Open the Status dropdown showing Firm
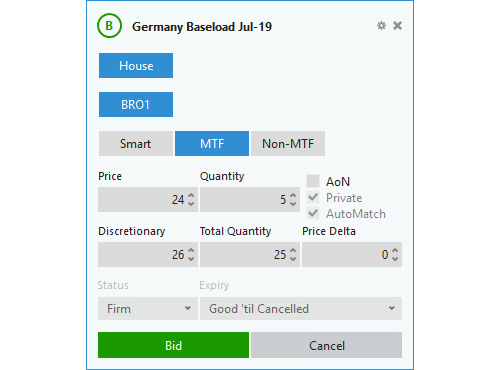Image resolution: width=500 pixels, height=370 pixels. coord(148,309)
